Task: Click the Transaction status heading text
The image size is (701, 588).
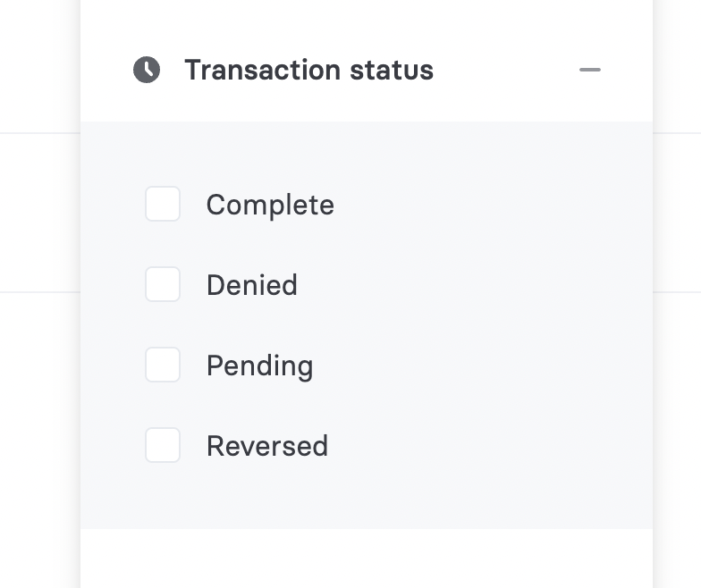Action: pyautogui.click(x=309, y=70)
